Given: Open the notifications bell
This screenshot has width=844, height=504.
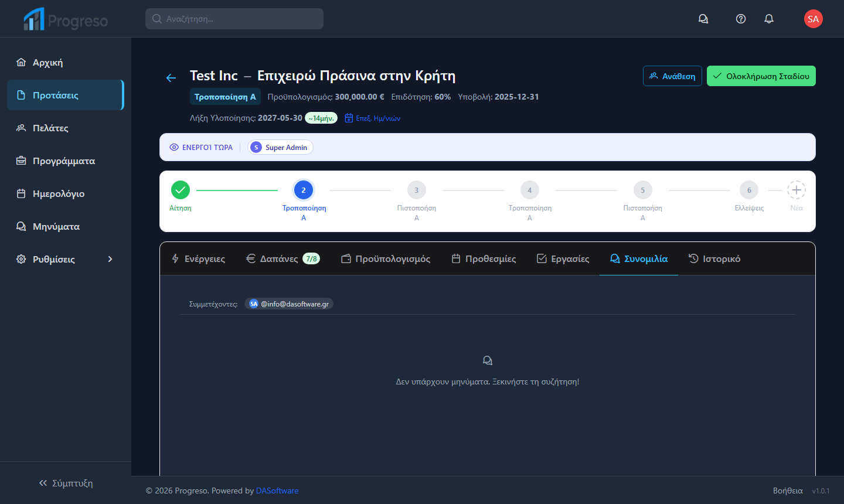Looking at the screenshot, I should pos(769,19).
